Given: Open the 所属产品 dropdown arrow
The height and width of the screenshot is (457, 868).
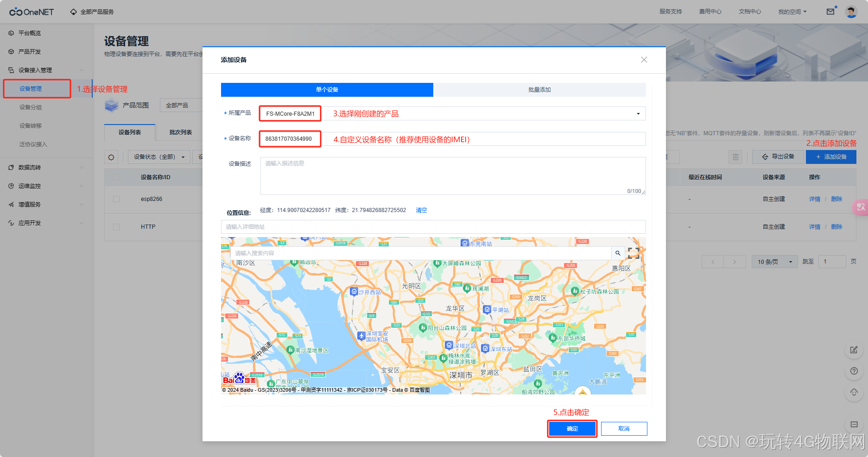Looking at the screenshot, I should (x=638, y=114).
